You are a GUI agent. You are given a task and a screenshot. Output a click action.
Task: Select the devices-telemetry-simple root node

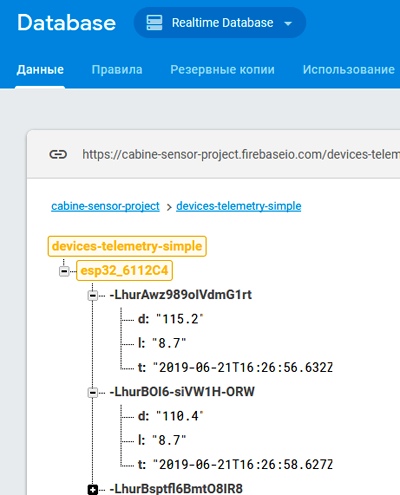127,246
